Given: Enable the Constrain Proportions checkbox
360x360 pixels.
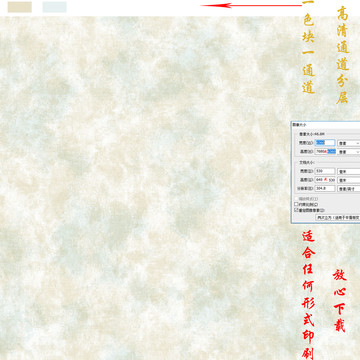Looking at the screenshot, I should click(x=296, y=204).
